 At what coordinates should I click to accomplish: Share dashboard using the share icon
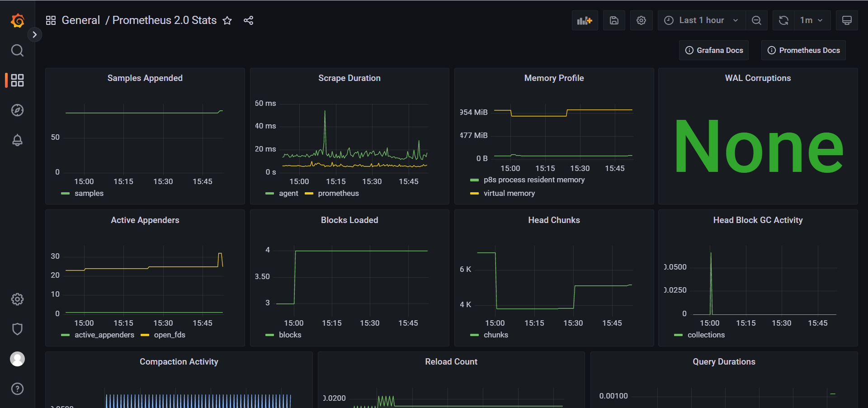point(248,20)
